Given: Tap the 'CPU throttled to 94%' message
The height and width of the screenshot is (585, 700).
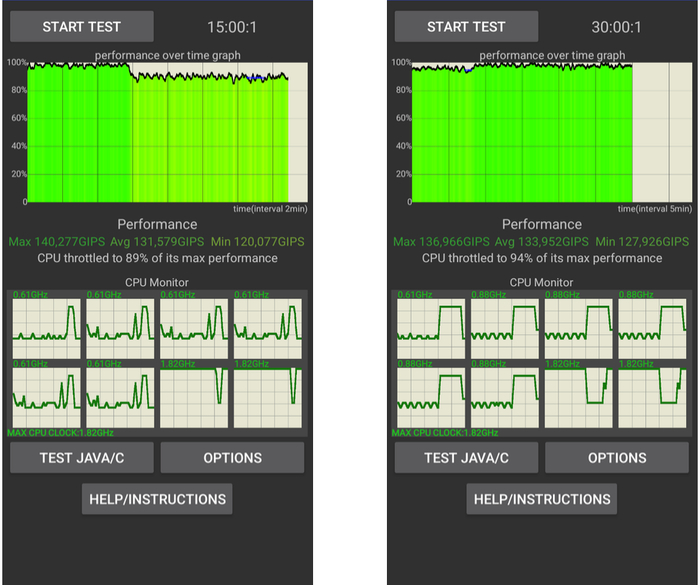Looking at the screenshot, I should 541,258.
